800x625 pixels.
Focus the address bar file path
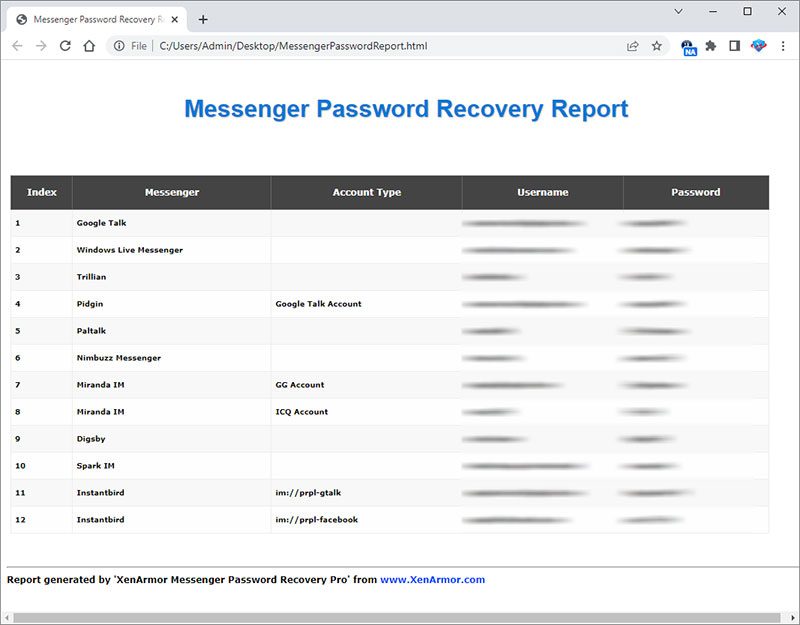coord(293,46)
